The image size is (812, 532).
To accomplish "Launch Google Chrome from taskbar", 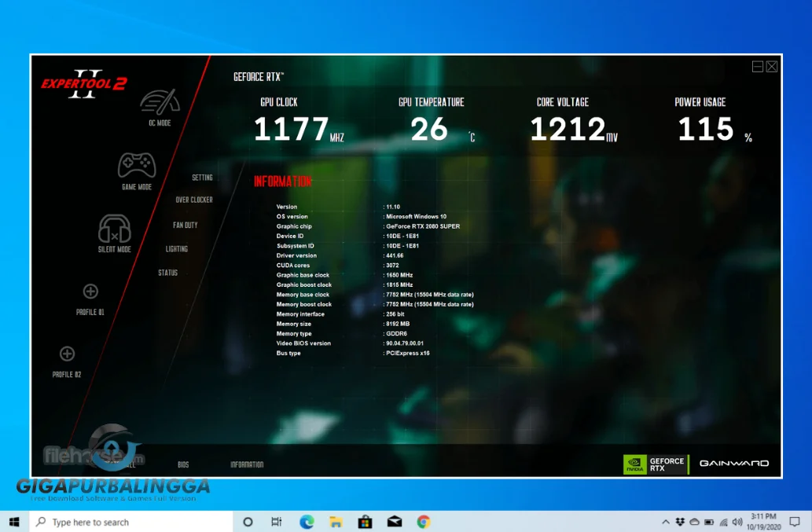I will click(x=424, y=522).
